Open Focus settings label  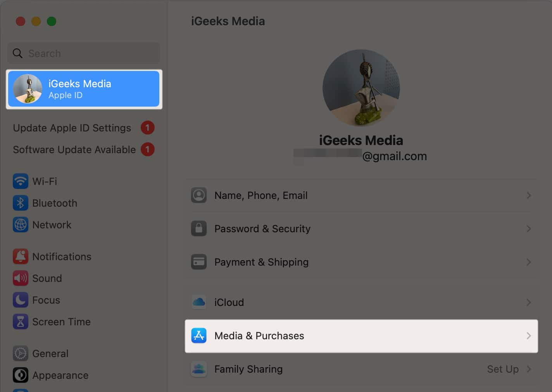tap(46, 300)
